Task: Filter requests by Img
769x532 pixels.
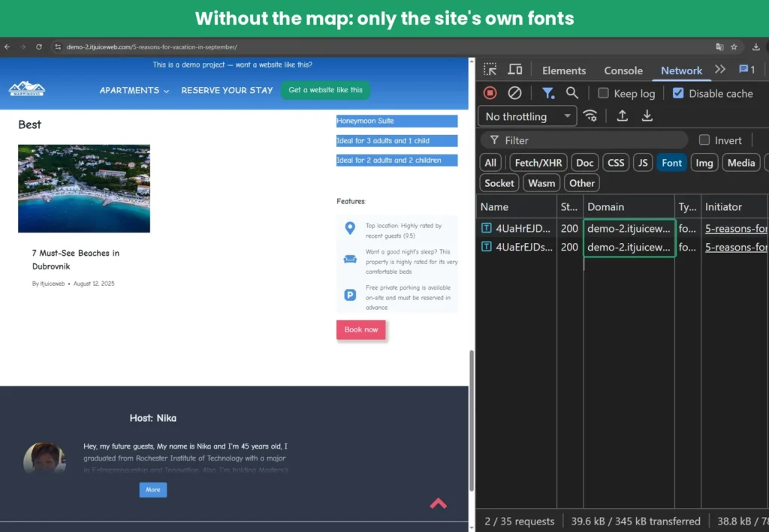Action: [704, 163]
